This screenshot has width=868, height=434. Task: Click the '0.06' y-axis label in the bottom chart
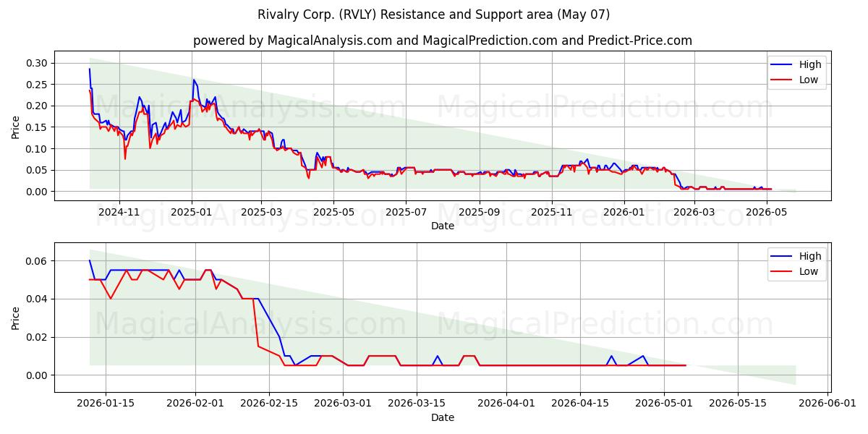click(37, 261)
